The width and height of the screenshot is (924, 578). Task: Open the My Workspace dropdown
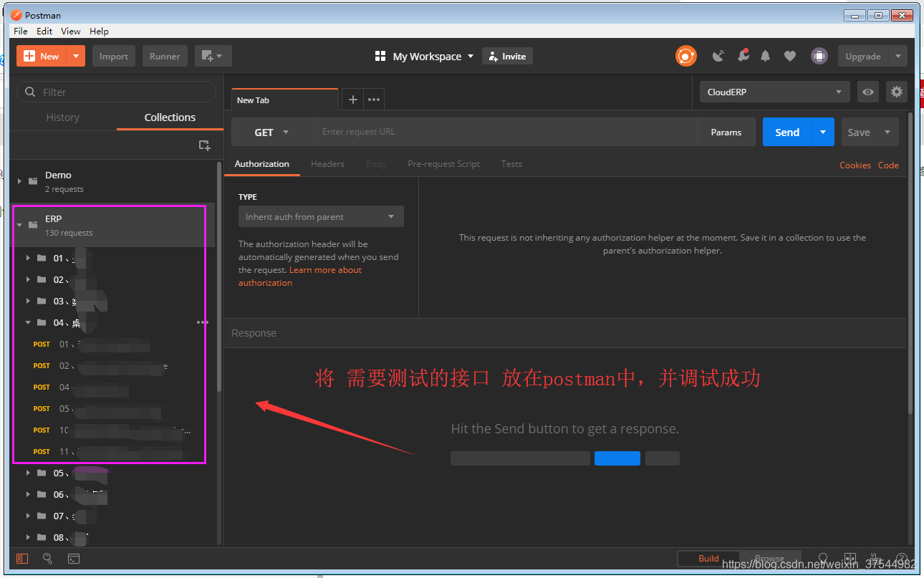click(x=433, y=56)
